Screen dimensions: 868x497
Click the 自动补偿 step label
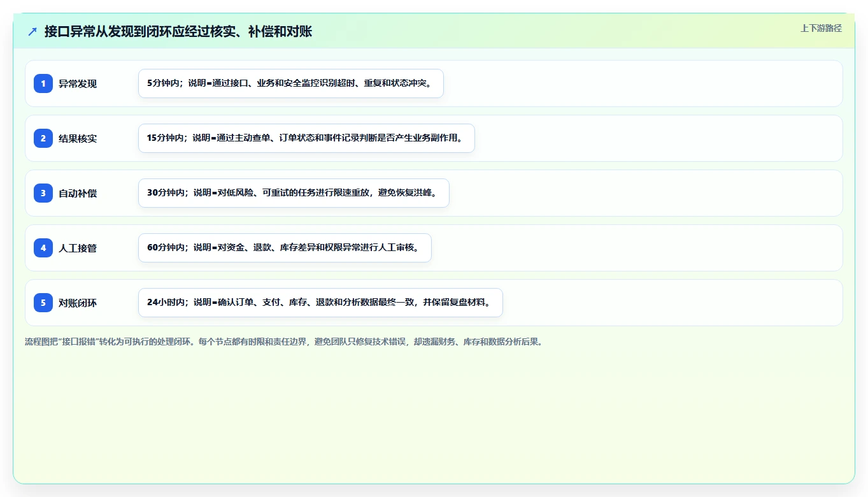click(x=78, y=193)
